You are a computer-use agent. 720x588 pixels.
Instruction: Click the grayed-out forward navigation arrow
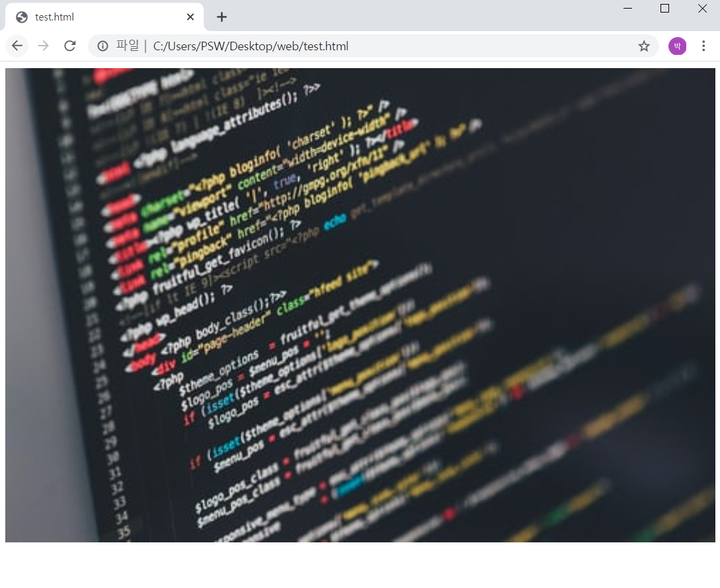[x=44, y=46]
